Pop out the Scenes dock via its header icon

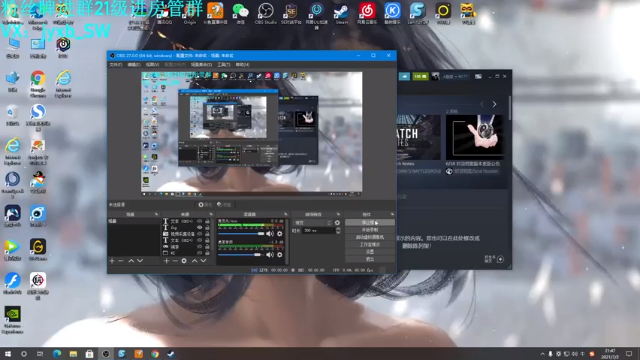point(156,214)
